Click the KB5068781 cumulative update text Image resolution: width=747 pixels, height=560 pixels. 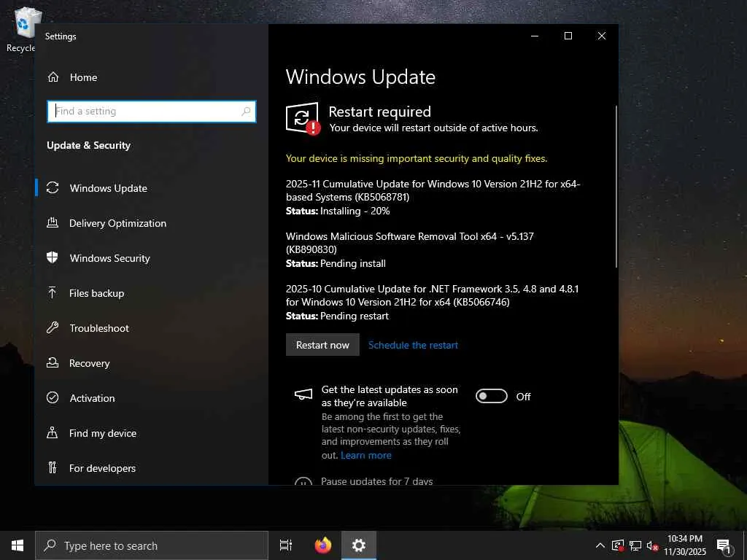(433, 190)
